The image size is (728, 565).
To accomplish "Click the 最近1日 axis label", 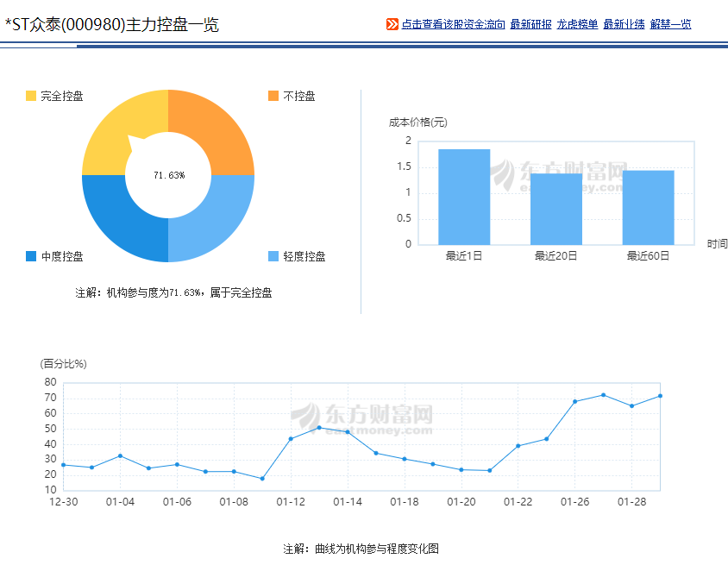I will coord(464,256).
